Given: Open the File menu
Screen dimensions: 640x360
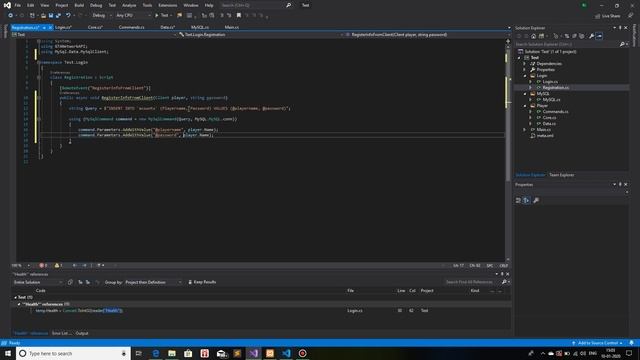Looking at the screenshot, I should pos(18,5).
